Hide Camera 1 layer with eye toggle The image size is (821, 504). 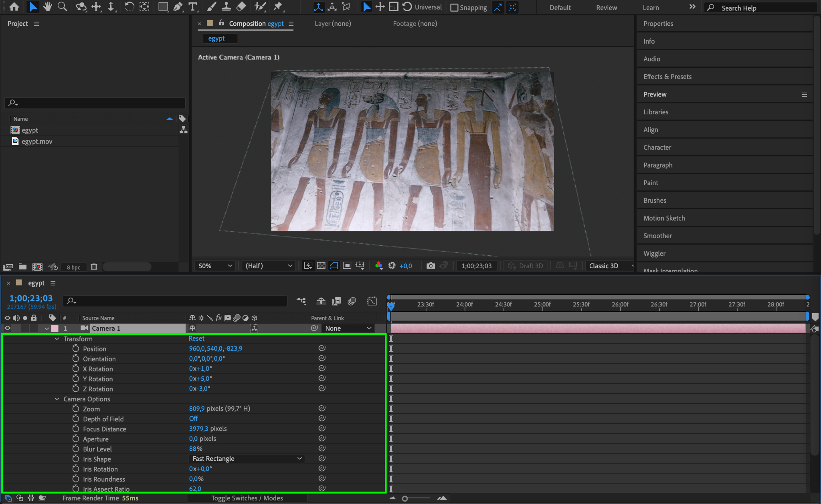[7, 328]
